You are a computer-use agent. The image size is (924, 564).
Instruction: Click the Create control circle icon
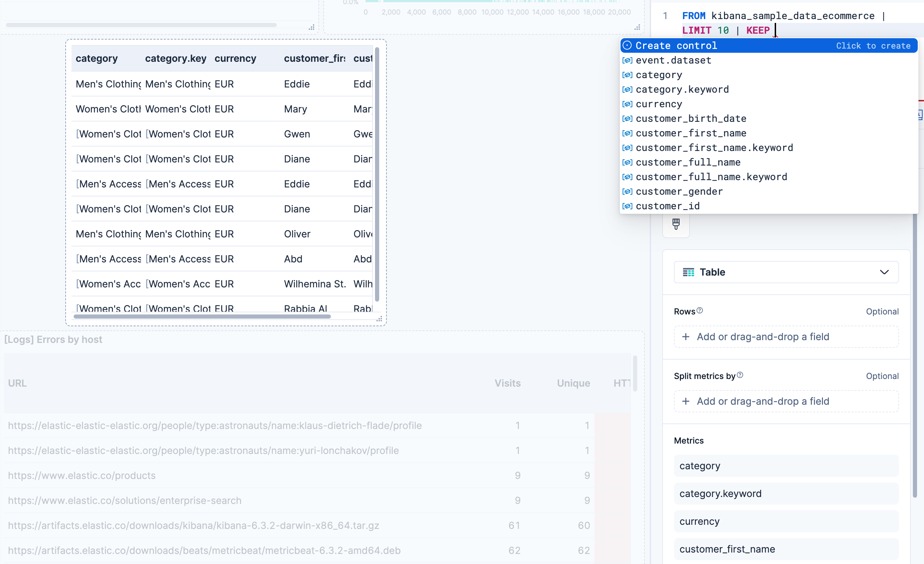tap(627, 46)
